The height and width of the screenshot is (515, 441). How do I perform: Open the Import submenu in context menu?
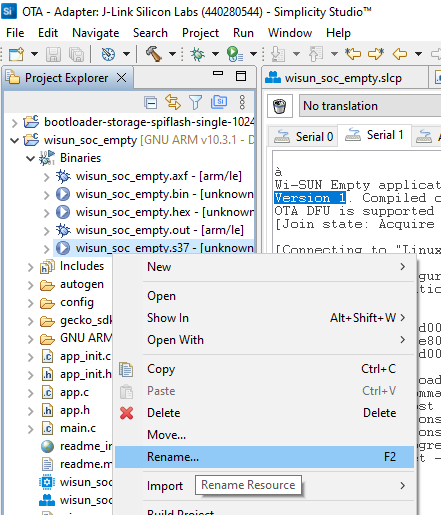tap(264, 486)
